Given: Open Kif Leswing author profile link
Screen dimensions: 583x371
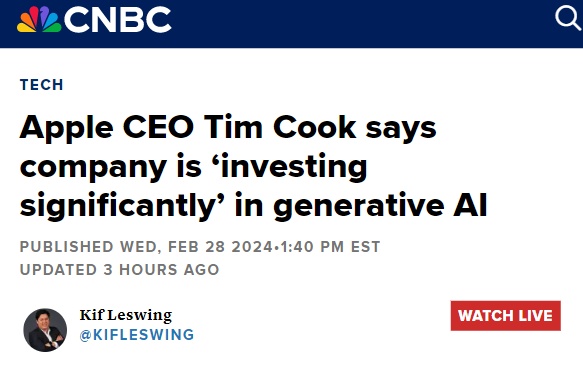Looking at the screenshot, I should point(126,315).
